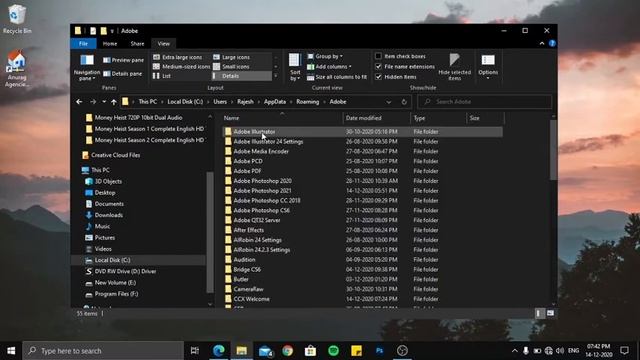Select the Bridge CS6 folder
Screen dimensions: 640x360
pyautogui.click(x=247, y=269)
